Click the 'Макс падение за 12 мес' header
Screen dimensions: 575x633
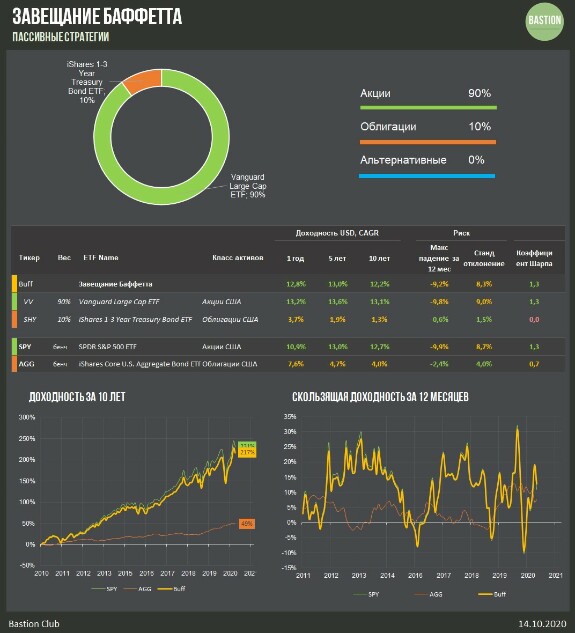pyautogui.click(x=439, y=258)
